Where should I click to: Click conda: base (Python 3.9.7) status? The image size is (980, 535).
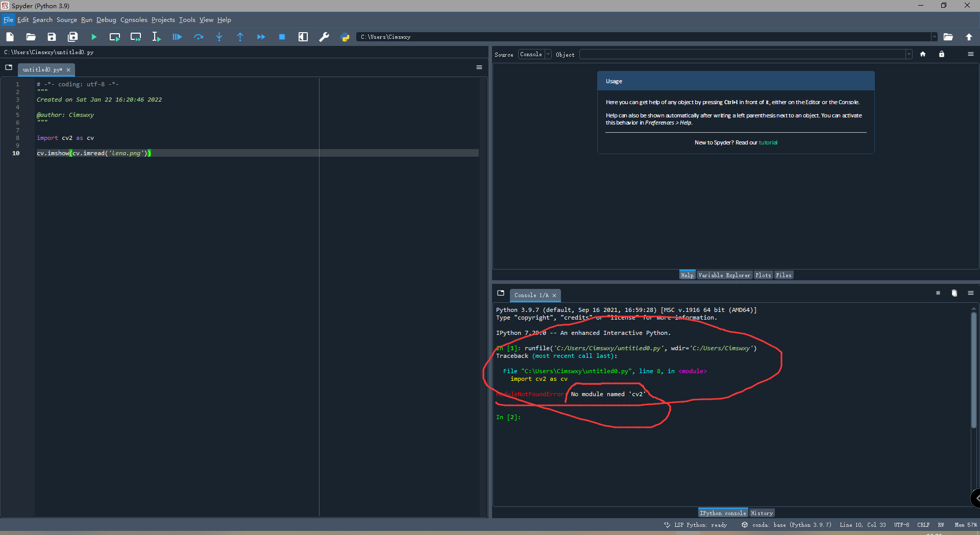point(787,525)
